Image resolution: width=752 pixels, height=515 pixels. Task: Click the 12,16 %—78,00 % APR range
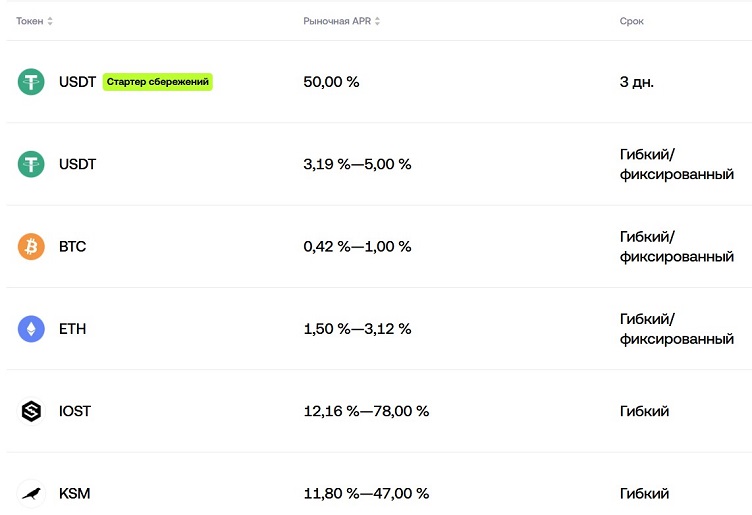[366, 411]
